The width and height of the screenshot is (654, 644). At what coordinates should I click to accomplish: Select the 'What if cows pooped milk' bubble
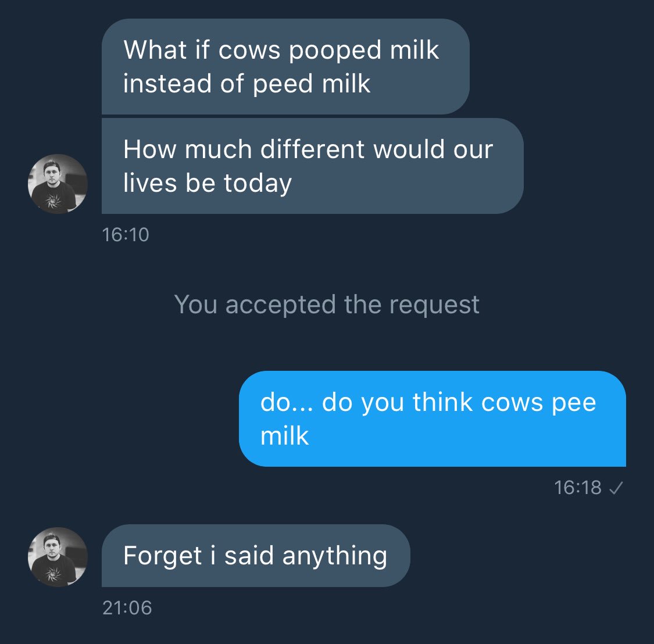coord(285,67)
